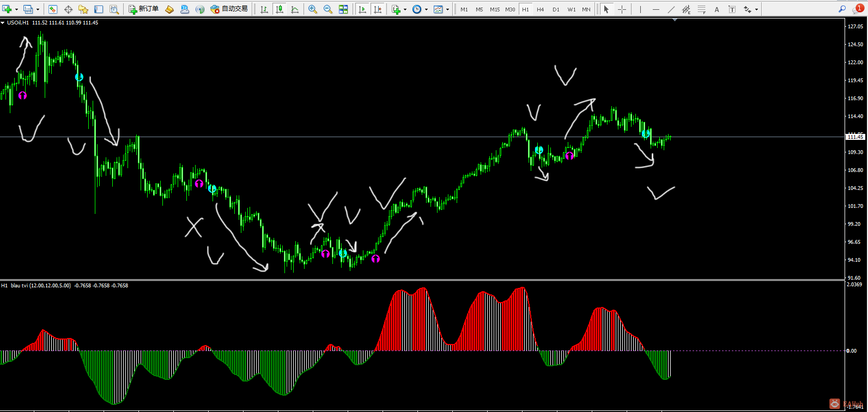
Task: Select the text A tool
Action: click(717, 9)
